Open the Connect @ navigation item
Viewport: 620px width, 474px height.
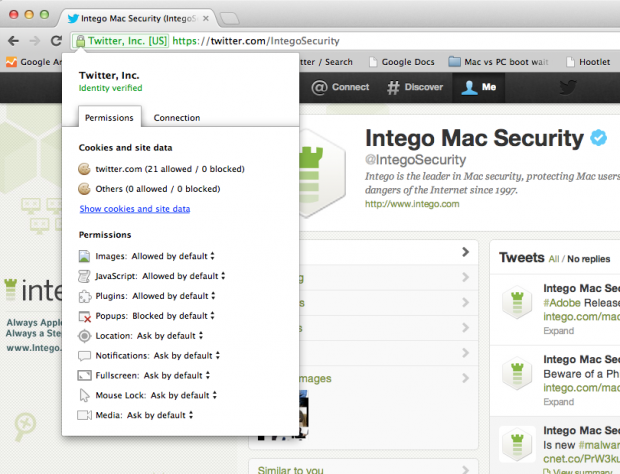(340, 87)
